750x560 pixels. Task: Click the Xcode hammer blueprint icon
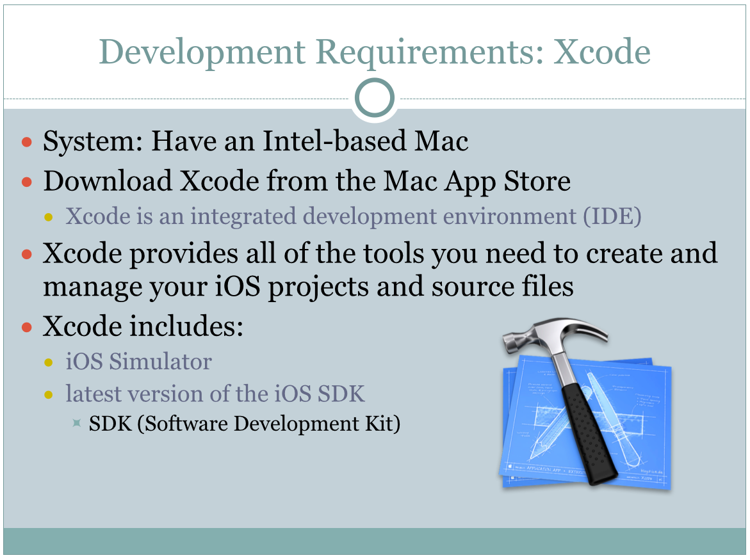pos(585,403)
